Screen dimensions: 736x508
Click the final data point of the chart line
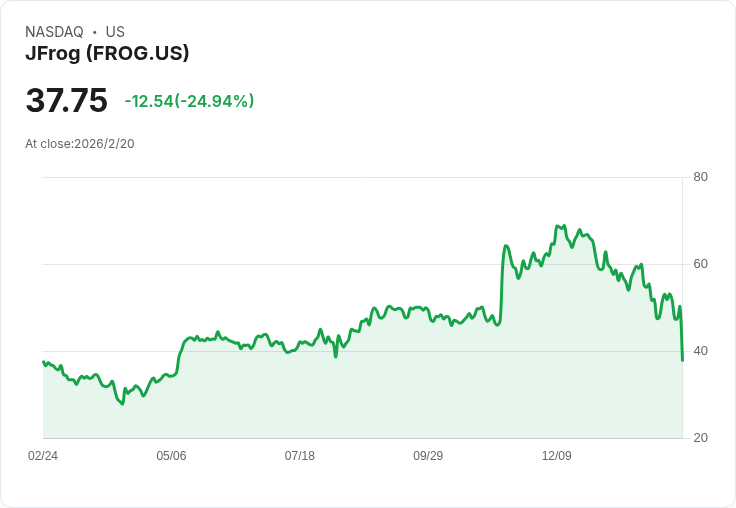pos(682,360)
